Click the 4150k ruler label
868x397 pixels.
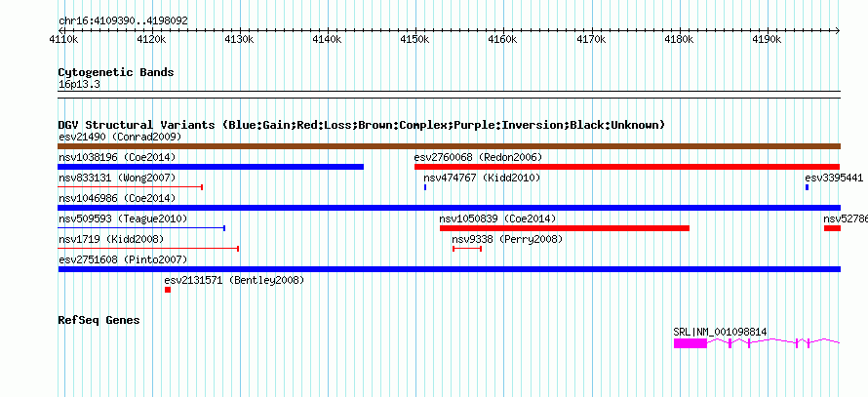[x=415, y=40]
